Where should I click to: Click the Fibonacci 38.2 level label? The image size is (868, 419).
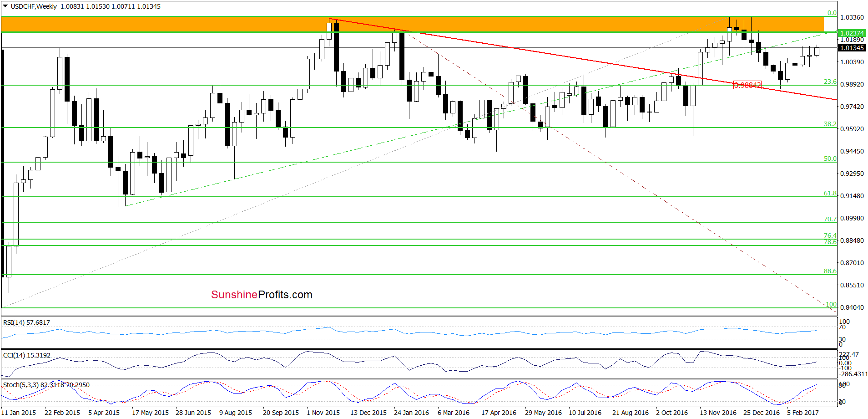830,124
